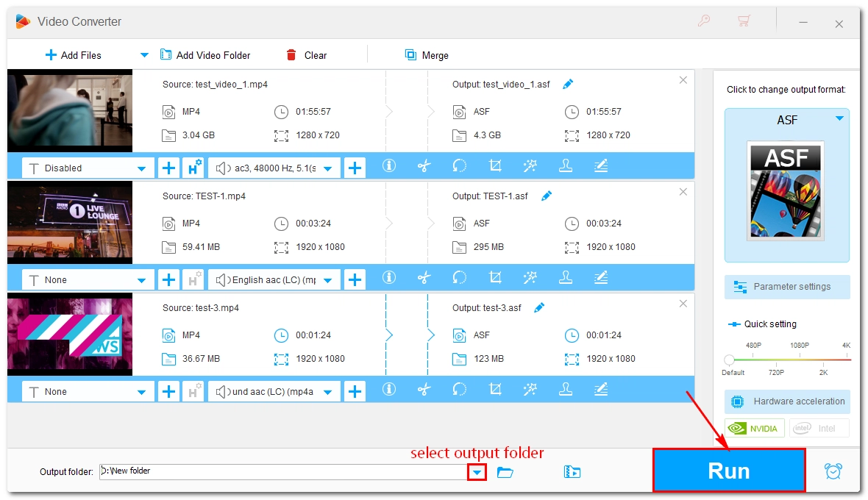Click Hardware acceleration button

(x=786, y=401)
